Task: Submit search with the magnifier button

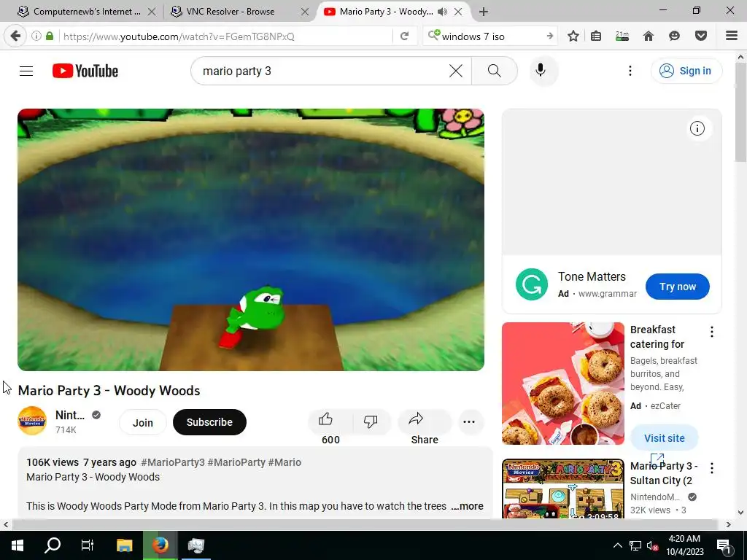Action: (x=495, y=71)
